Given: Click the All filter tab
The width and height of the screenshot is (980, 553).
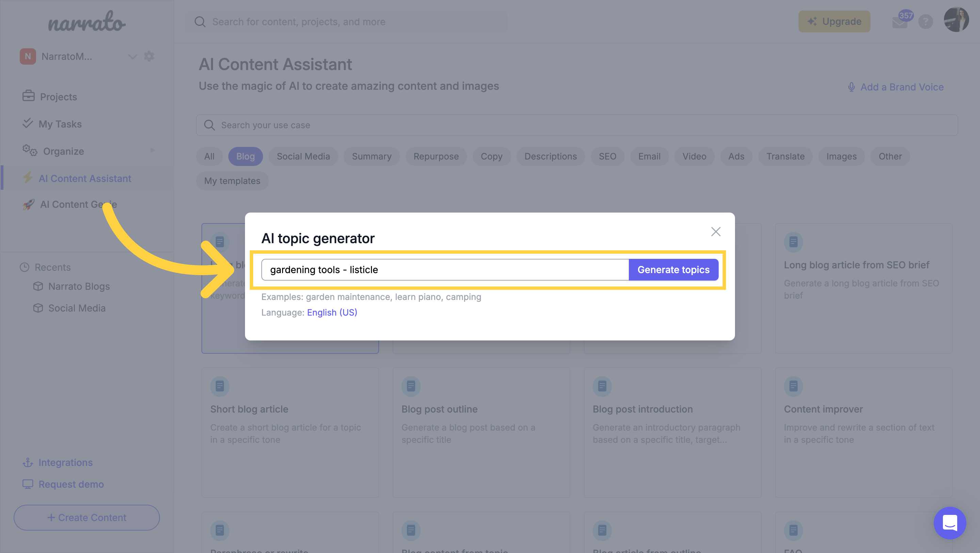Looking at the screenshot, I should (x=209, y=156).
